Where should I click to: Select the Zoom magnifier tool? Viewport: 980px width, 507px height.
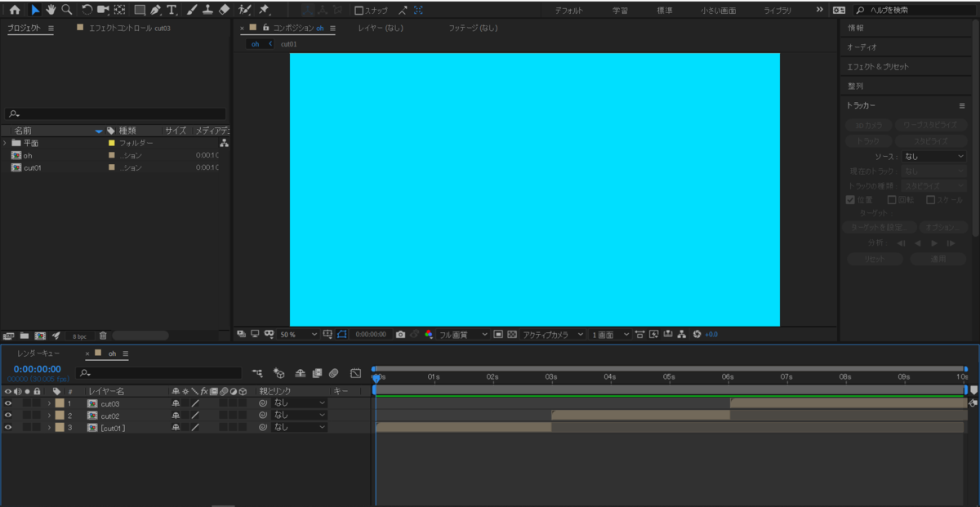[66, 11]
